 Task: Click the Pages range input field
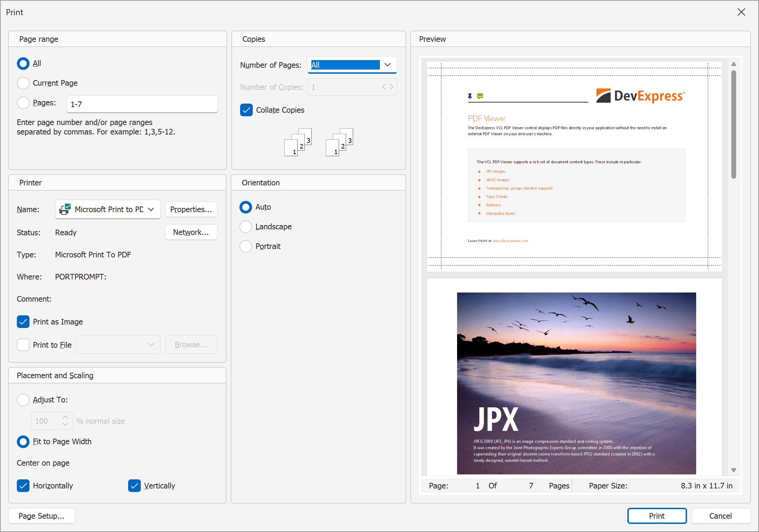[x=142, y=104]
